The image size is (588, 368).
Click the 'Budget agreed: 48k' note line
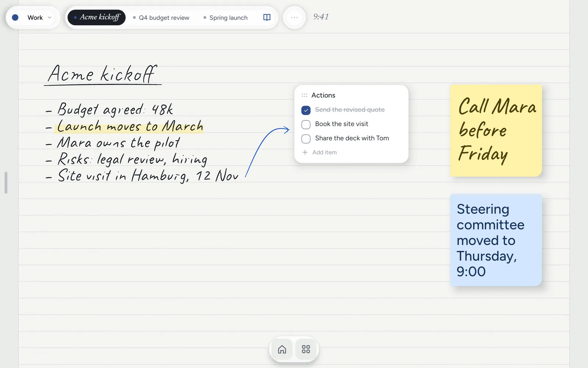pyautogui.click(x=109, y=109)
